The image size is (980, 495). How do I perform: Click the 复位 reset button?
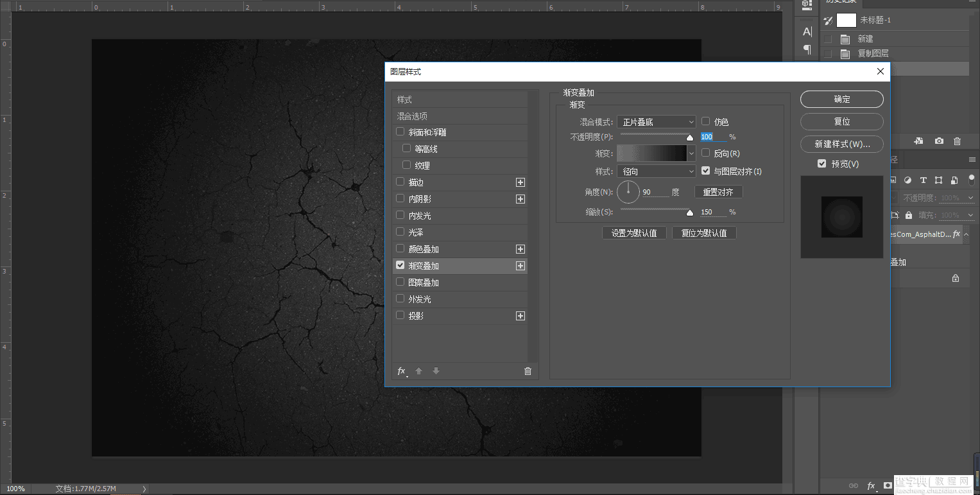841,121
